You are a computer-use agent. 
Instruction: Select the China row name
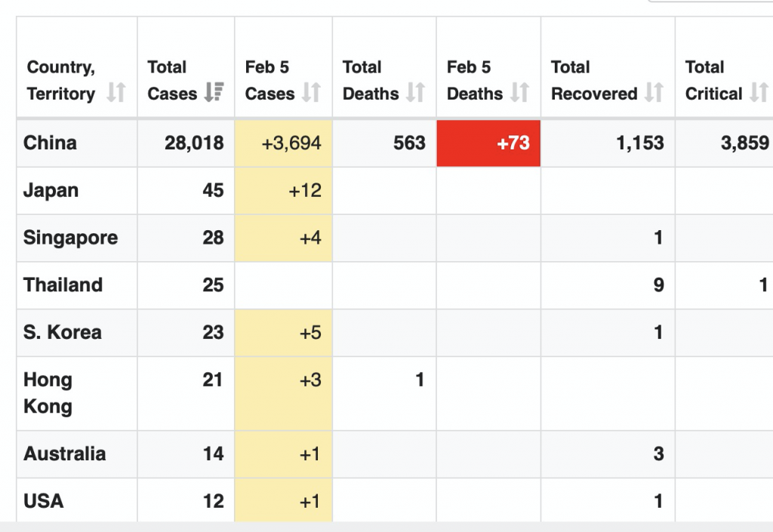(x=50, y=143)
